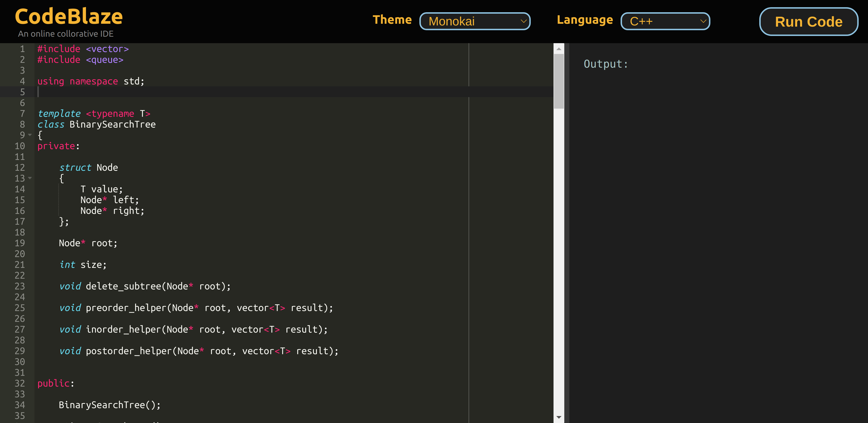Screen dimensions: 868x423
Task: Open the Language dropdown
Action: [665, 21]
